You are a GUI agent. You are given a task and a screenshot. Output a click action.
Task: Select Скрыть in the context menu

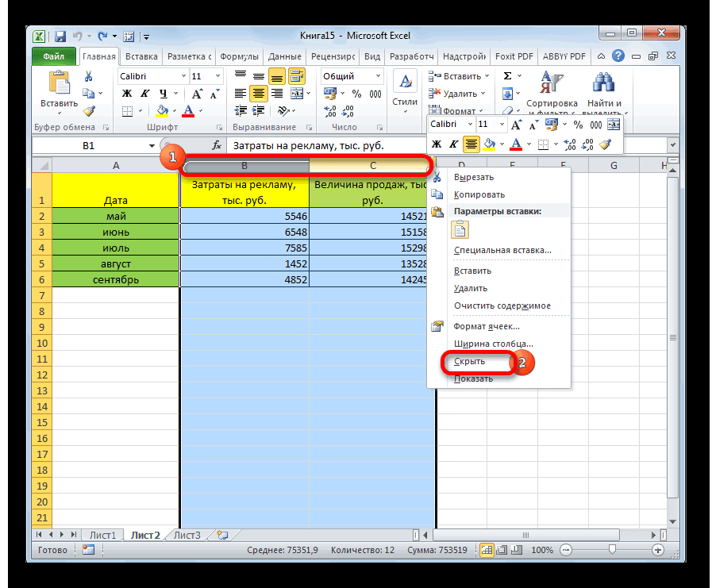tap(469, 362)
